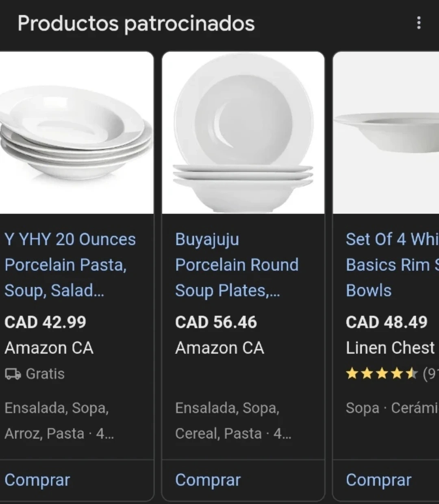This screenshot has width=439, height=504.
Task: Open Buyajuju soup plates product image
Action: [x=243, y=133]
